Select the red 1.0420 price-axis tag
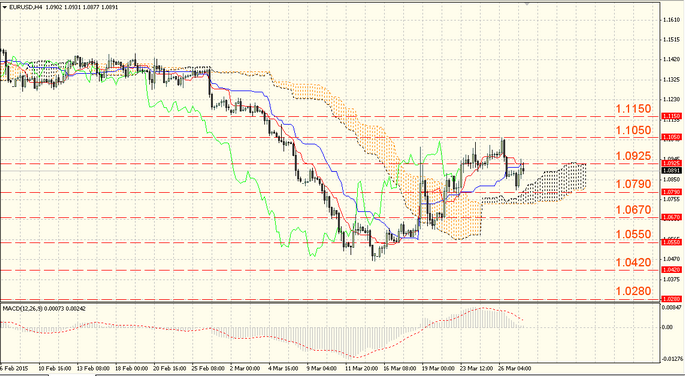Screen dimensions: 685x376 (x=671, y=270)
